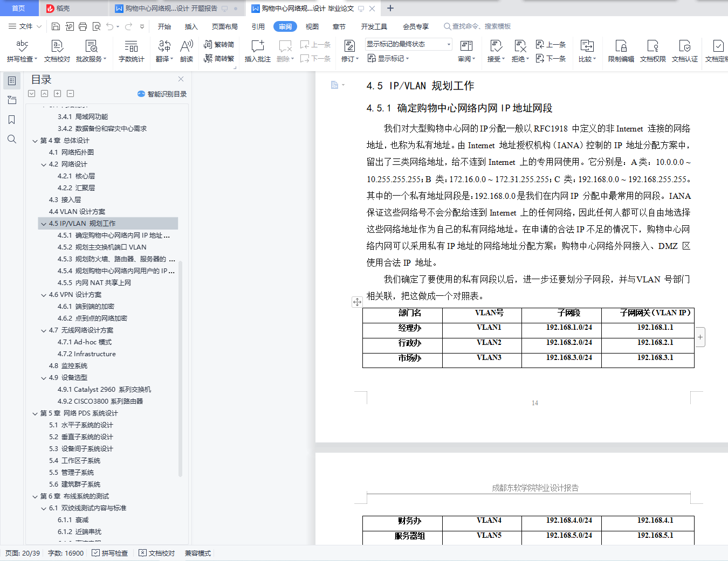The width and height of the screenshot is (728, 561).
Task: Open the bookmark pane from the left sidebar
Action: click(x=12, y=120)
